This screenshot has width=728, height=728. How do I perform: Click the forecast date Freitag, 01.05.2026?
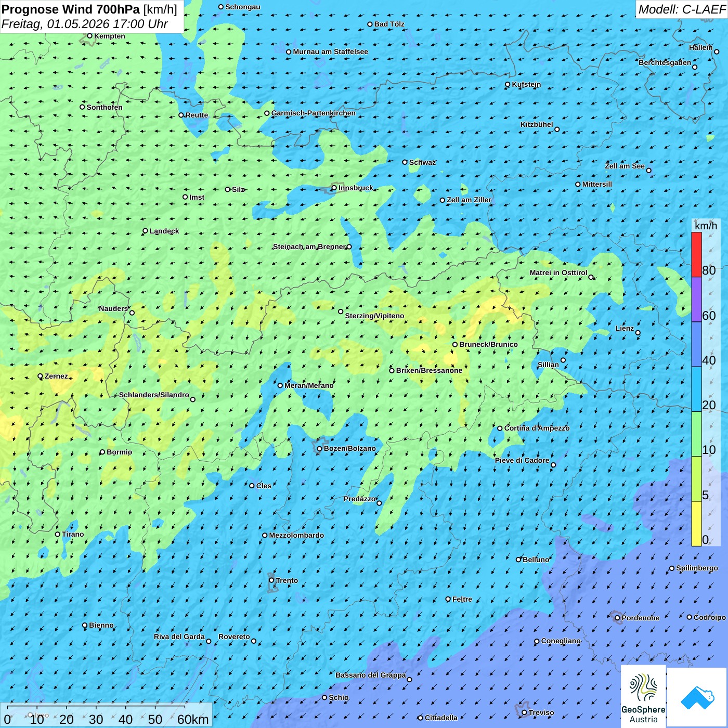(84, 24)
